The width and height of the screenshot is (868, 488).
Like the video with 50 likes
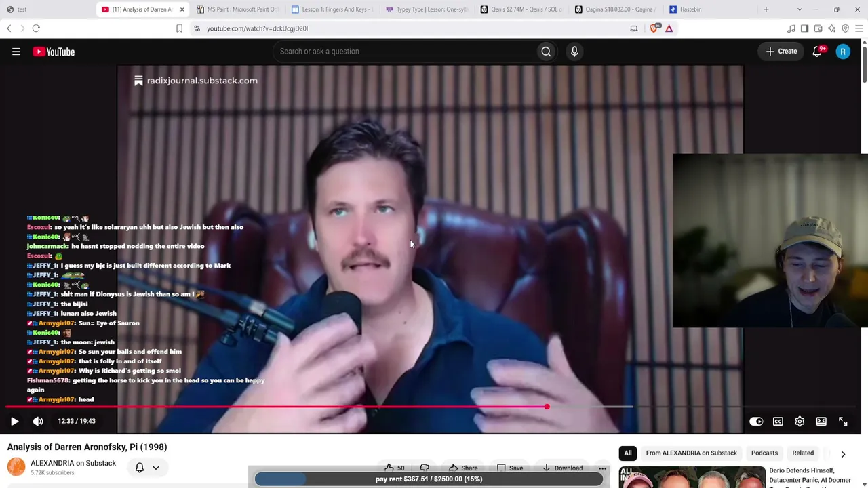[394, 468]
